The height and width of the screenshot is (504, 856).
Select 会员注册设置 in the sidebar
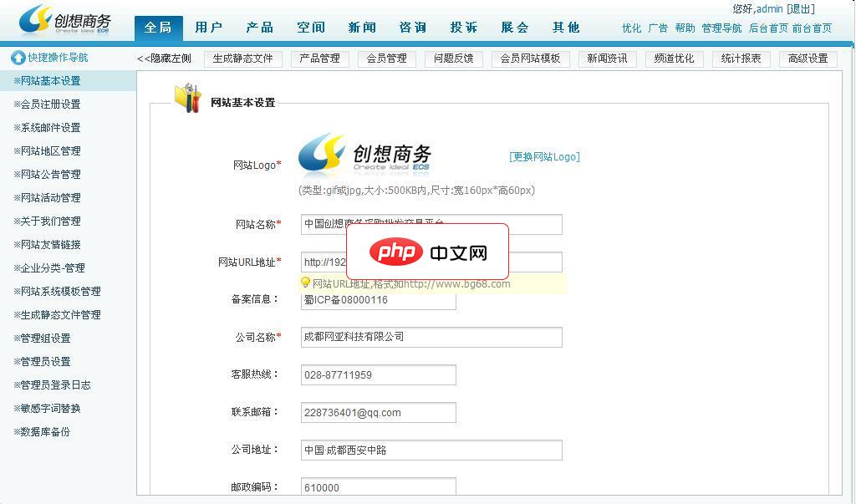point(50,104)
